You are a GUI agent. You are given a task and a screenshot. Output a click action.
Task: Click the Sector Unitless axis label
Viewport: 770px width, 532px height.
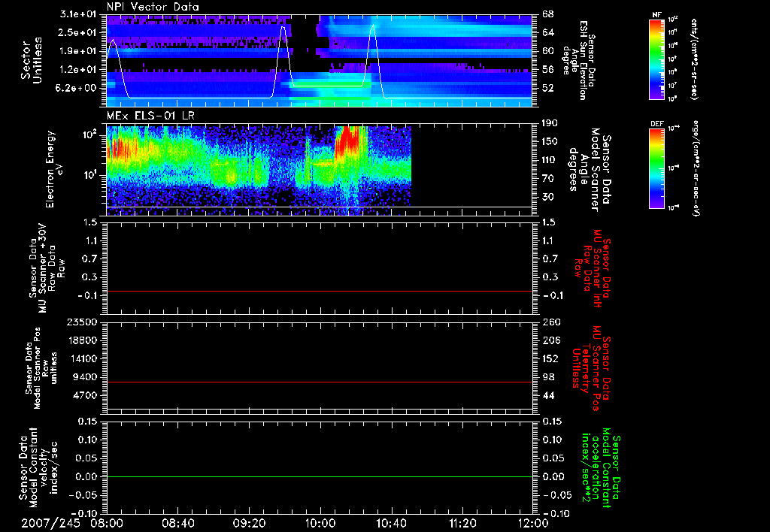tap(32, 60)
